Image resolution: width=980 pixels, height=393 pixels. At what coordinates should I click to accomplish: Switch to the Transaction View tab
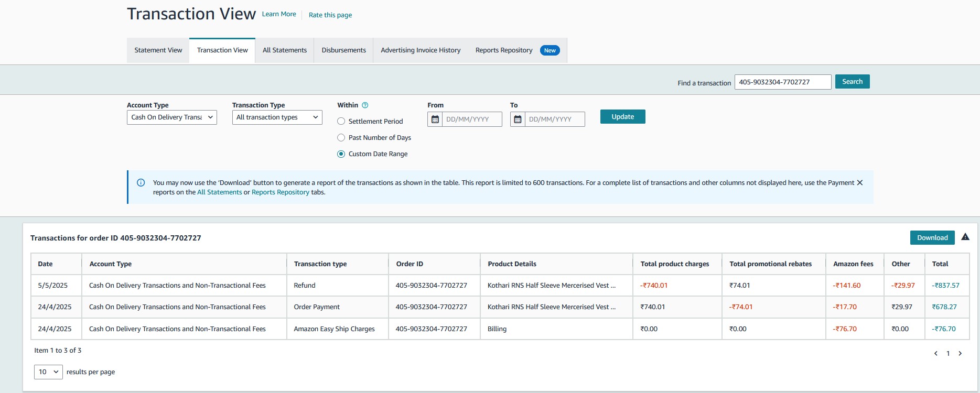coord(222,50)
